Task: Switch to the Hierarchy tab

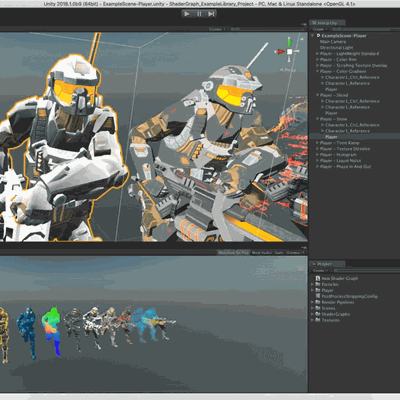Action: point(327,23)
